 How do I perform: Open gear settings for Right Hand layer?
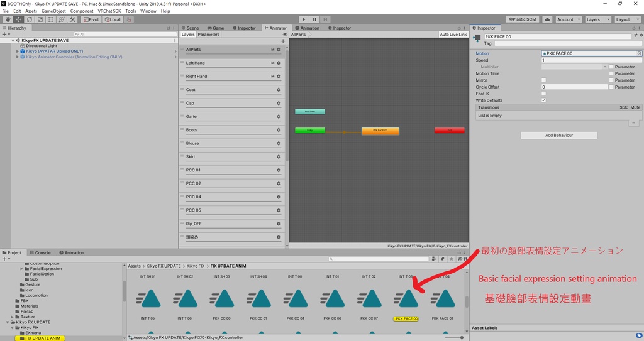279,77
